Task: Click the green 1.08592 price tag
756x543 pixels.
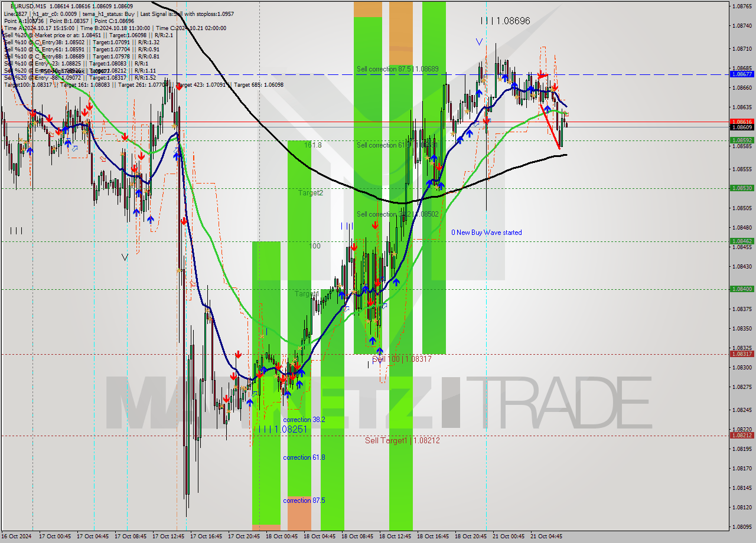Action: coord(742,140)
